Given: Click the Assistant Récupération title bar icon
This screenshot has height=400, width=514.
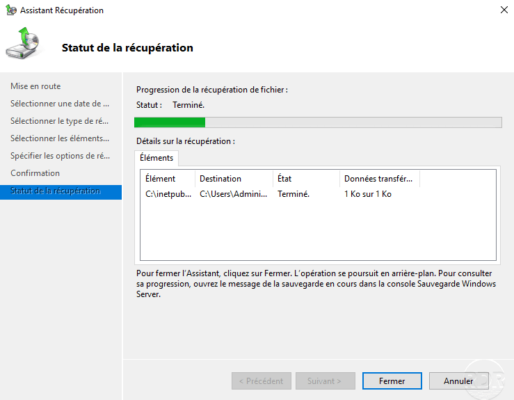Looking at the screenshot, I should (11, 10).
